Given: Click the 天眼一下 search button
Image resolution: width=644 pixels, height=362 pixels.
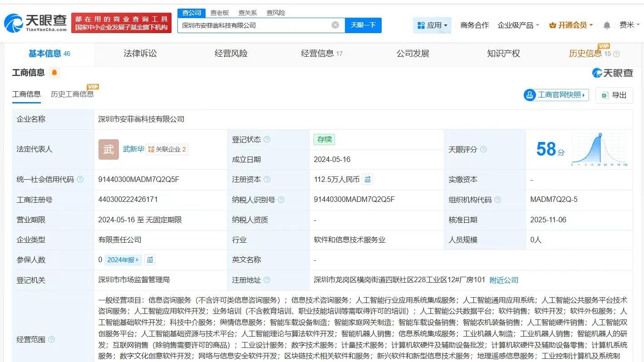Looking at the screenshot, I should click(x=363, y=25).
